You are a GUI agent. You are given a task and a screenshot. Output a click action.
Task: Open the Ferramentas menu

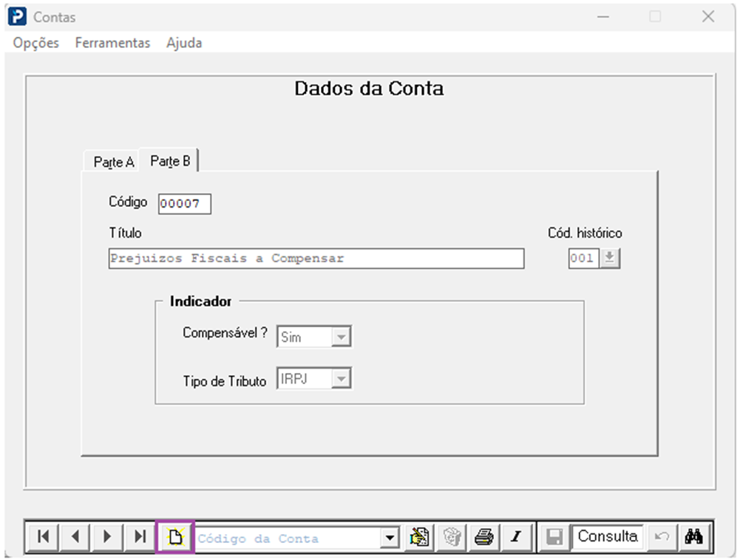[113, 43]
